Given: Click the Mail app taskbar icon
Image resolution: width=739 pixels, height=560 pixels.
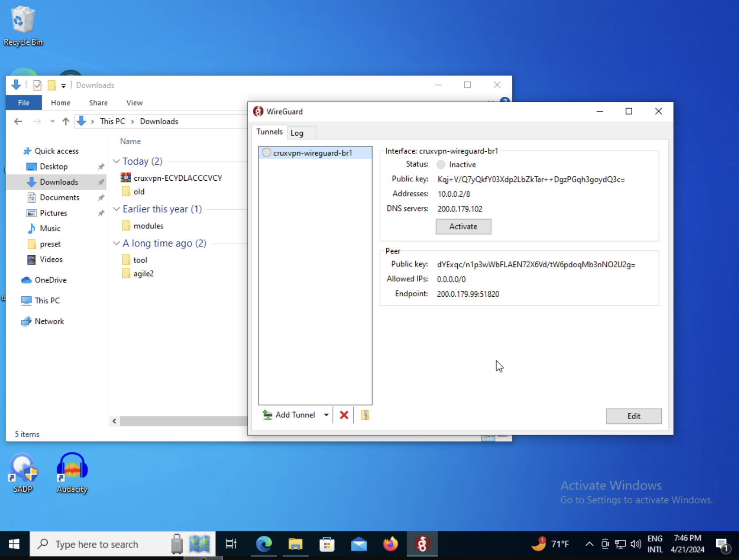Looking at the screenshot, I should tap(359, 544).
